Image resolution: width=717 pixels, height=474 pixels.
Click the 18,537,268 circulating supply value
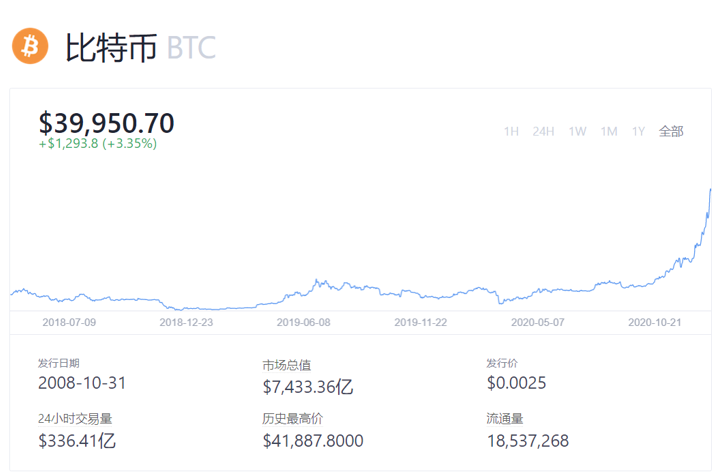(528, 441)
